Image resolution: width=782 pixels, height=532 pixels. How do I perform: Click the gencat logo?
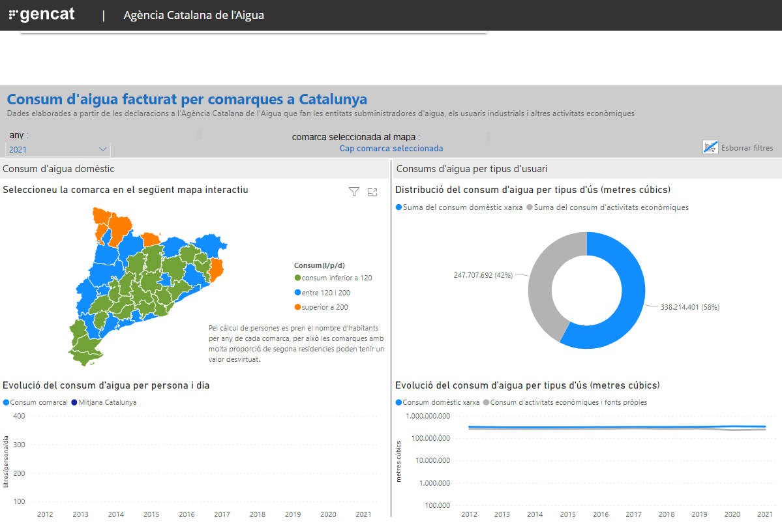pyautogui.click(x=42, y=14)
